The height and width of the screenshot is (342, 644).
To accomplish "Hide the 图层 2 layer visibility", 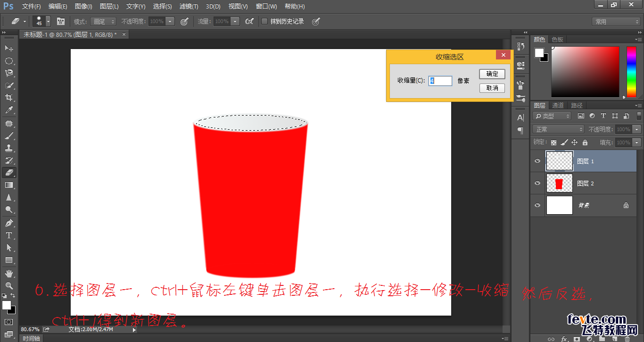I will coord(537,183).
